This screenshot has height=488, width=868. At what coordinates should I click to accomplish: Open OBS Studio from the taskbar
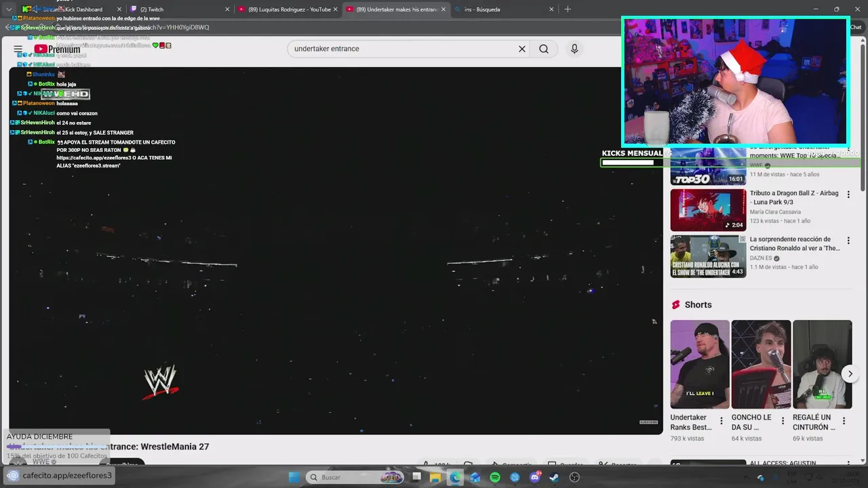point(574,477)
